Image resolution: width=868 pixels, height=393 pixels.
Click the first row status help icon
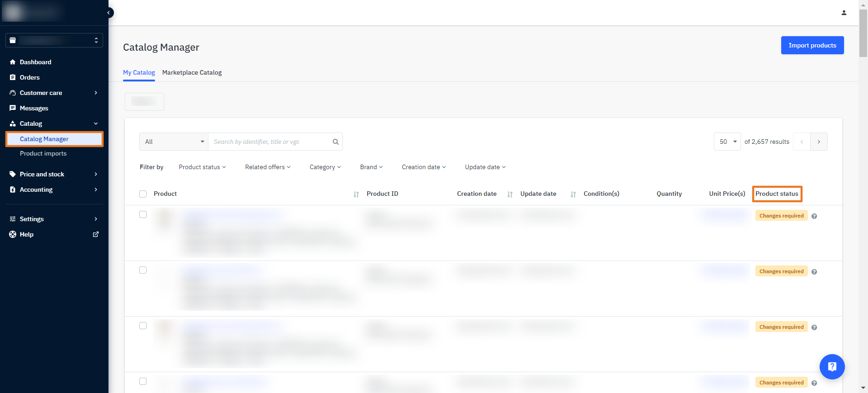click(x=814, y=216)
